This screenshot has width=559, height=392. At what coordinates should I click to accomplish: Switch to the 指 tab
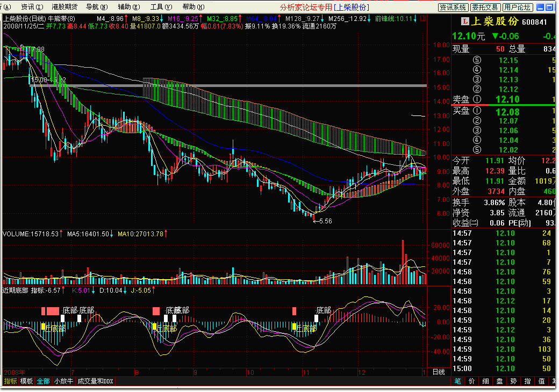(x=527, y=381)
